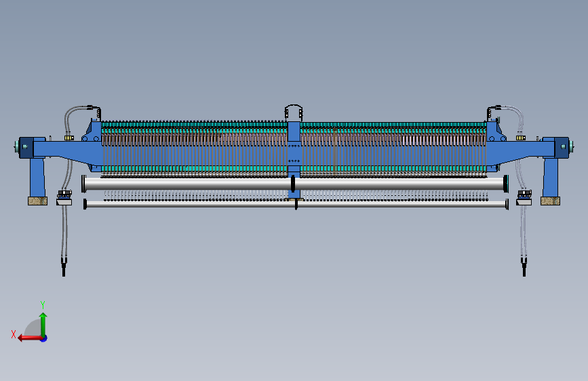This screenshot has height=381, width=588.
Task: Select the left half of the plate stack
Action: tap(195, 148)
